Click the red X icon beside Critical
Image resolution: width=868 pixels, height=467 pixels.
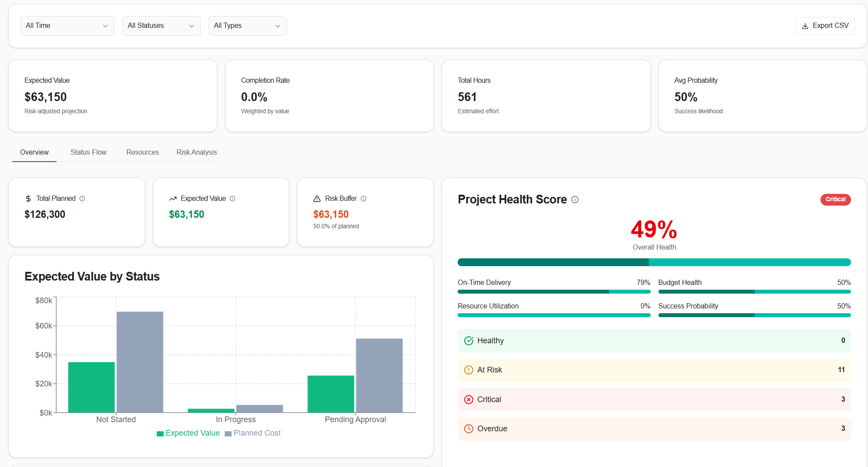469,399
